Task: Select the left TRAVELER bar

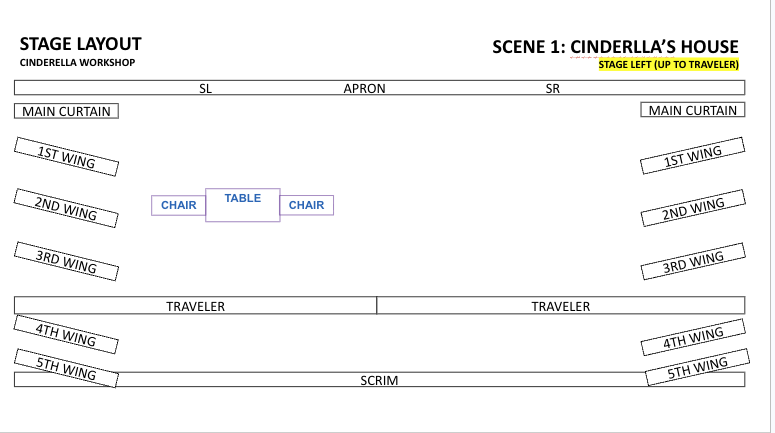Action: click(195, 306)
